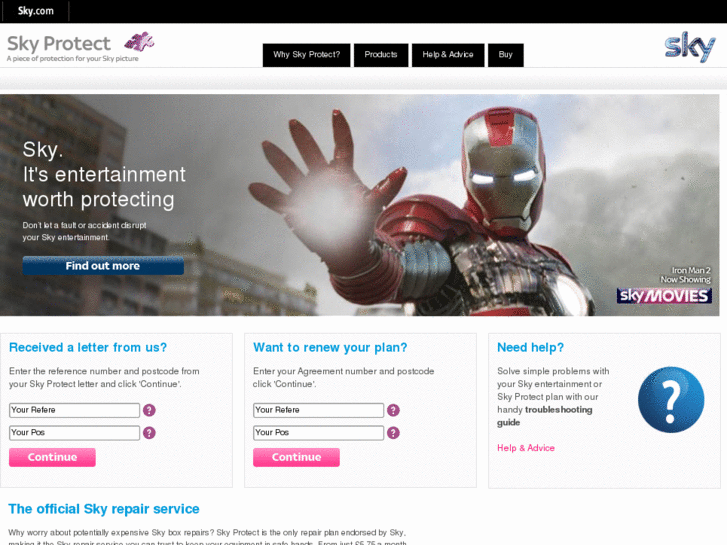The image size is (727, 545).
Task: Open the Why Sky Protect? menu
Action: point(306,55)
